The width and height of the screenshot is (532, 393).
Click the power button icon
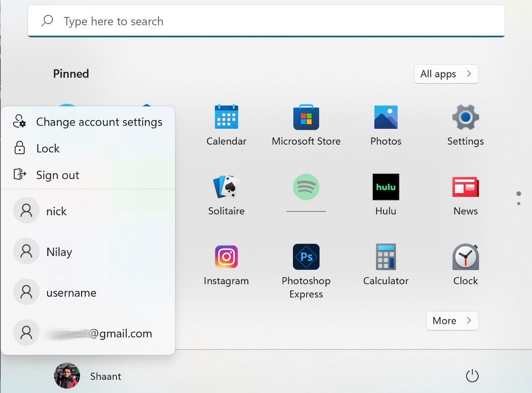472,376
